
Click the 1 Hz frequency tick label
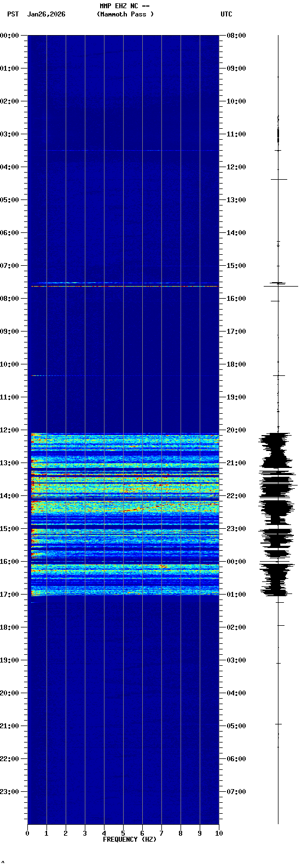point(47,833)
